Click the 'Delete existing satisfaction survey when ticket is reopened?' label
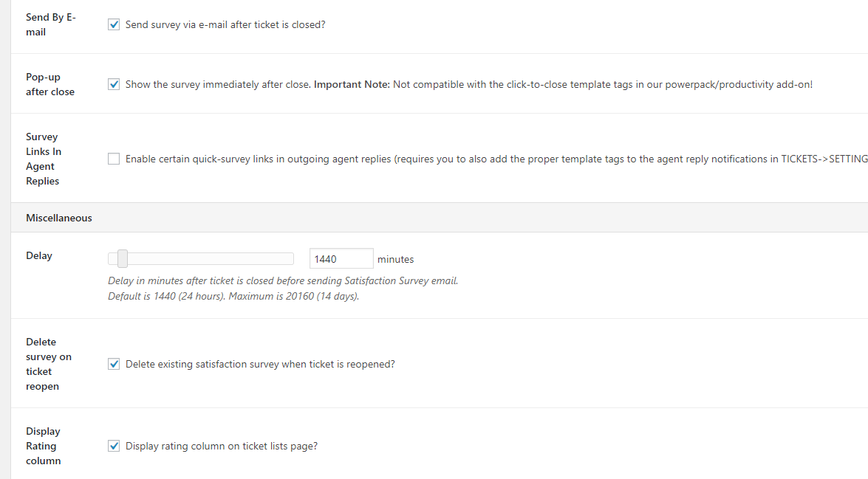The height and width of the screenshot is (479, 868). click(x=260, y=364)
